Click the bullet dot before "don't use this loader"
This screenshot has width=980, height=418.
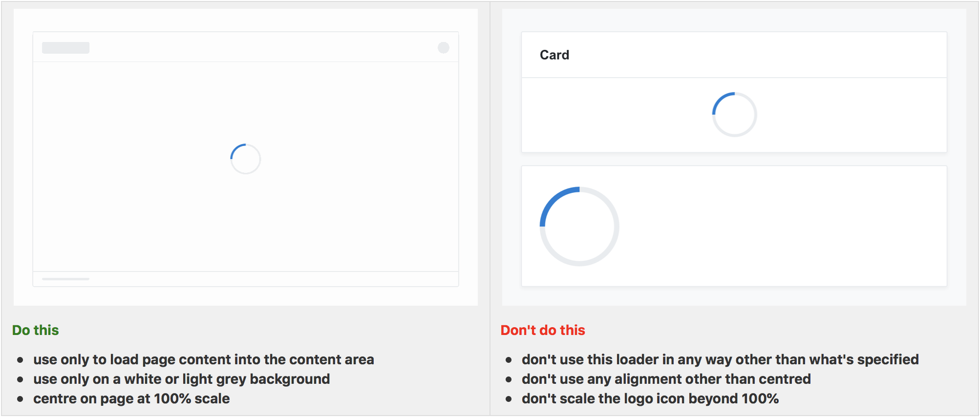tap(509, 360)
